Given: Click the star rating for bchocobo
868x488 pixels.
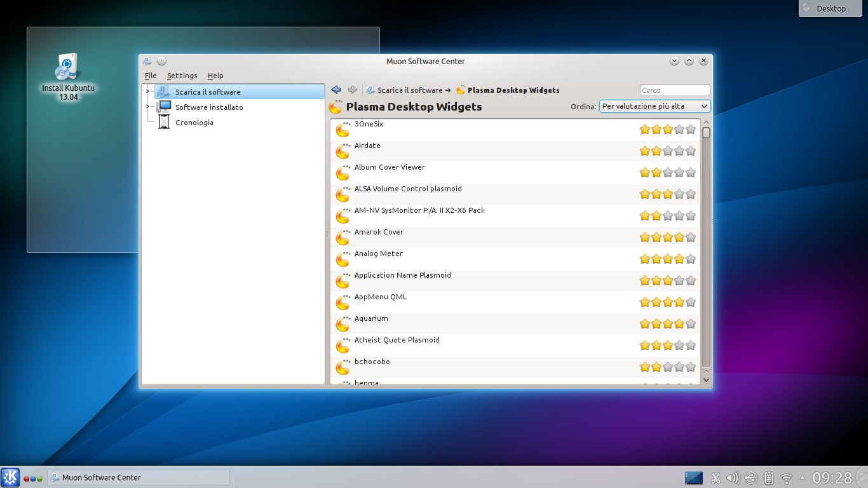Looking at the screenshot, I should (x=668, y=367).
